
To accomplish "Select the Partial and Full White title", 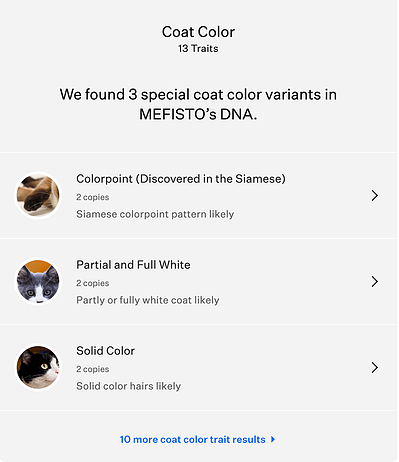I will (x=133, y=265).
